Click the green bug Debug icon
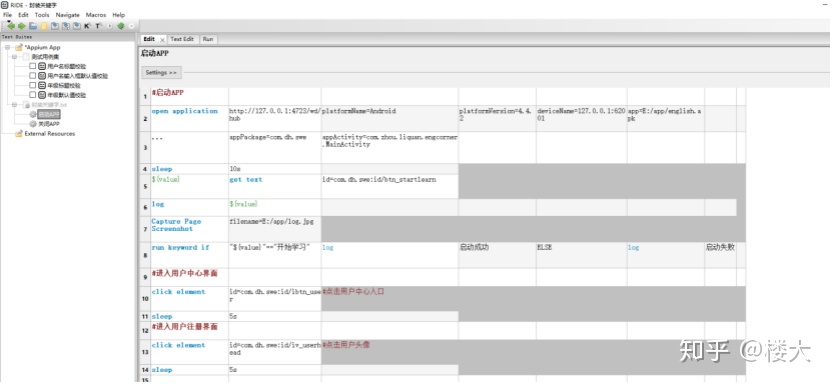The width and height of the screenshot is (832, 384). [120, 26]
